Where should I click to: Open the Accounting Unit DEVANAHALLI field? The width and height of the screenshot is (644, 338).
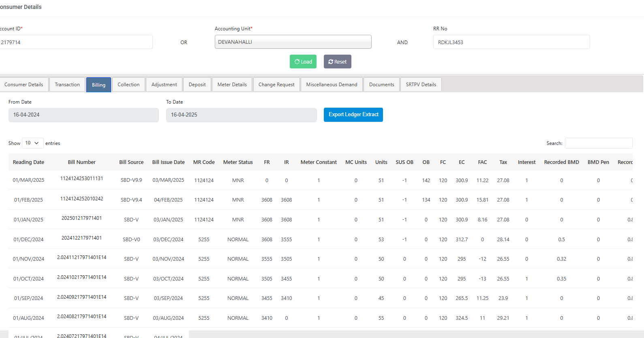[x=293, y=42]
